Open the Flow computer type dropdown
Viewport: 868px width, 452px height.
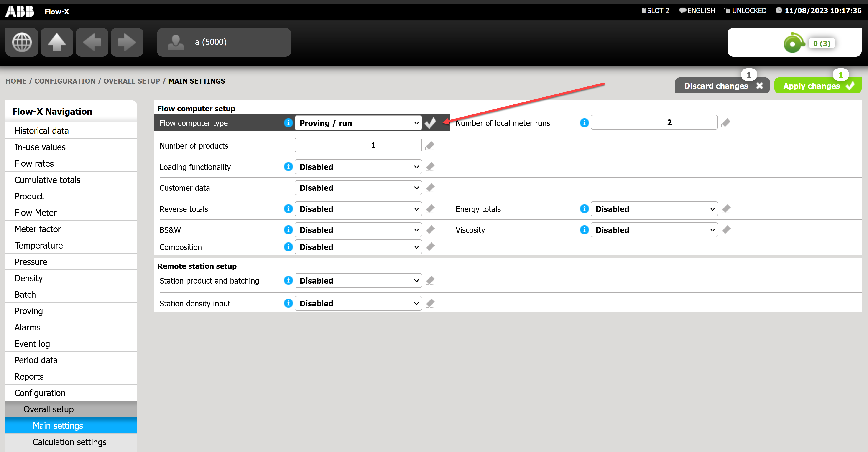[358, 123]
